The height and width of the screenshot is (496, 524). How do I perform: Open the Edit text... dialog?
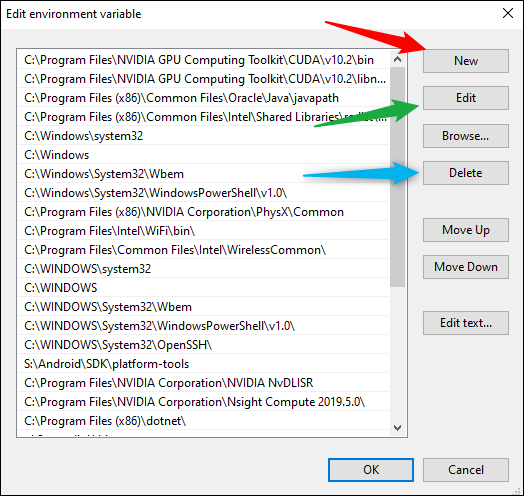(x=466, y=323)
